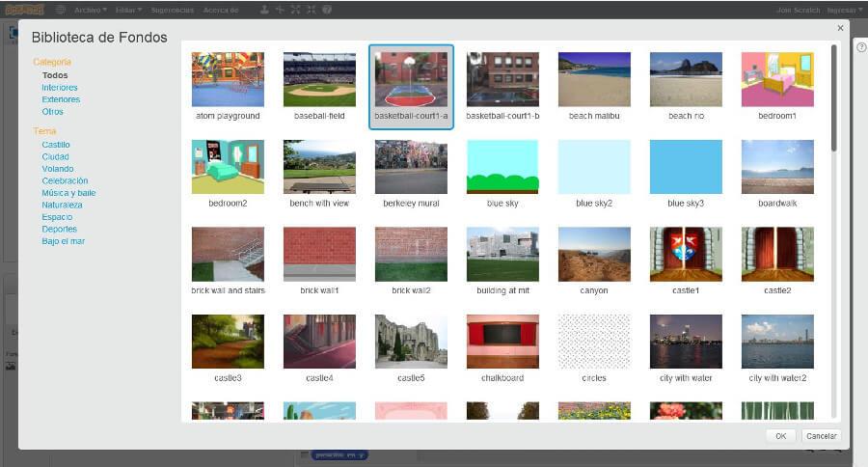Select the blue sky2 backdrop
This screenshot has height=467, width=868.
tap(594, 167)
